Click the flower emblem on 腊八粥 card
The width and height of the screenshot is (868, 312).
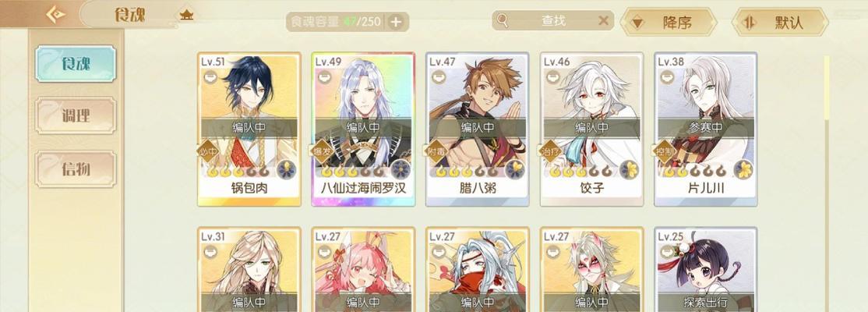515,169
